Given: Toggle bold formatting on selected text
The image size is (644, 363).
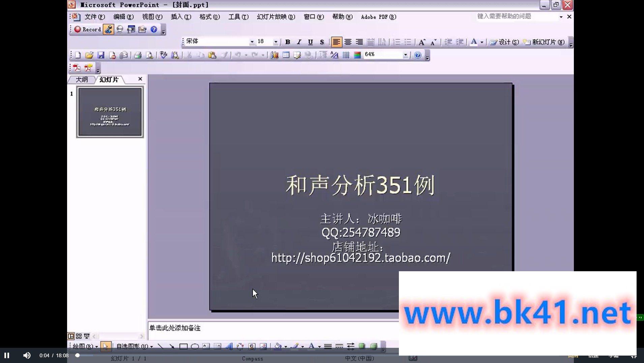Looking at the screenshot, I should (287, 42).
